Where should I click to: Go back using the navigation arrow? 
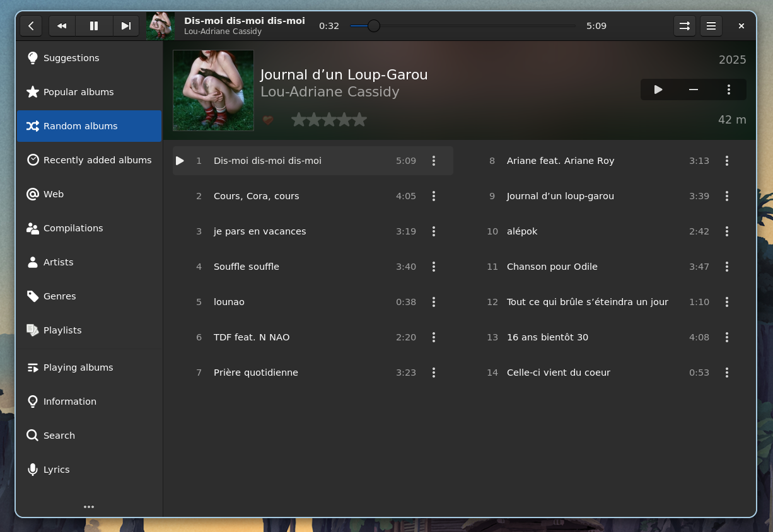[31, 26]
